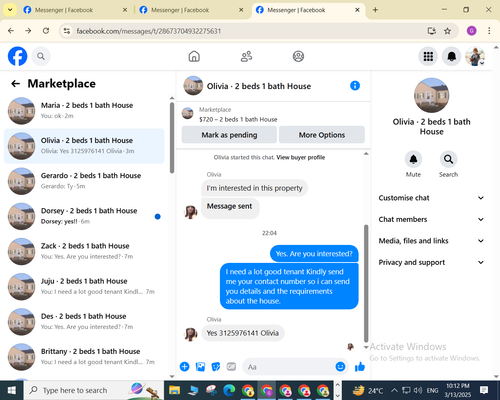Open Des 2 beds 1 bath conversation
The width and height of the screenshot is (500, 400).
tap(84, 322)
